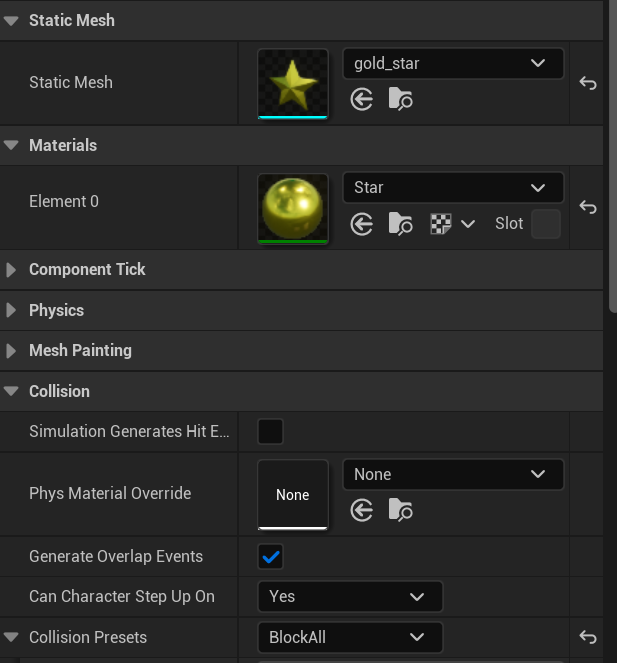This screenshot has width=617, height=663.
Task: Change Can Character Step Up On from Yes
Action: [350, 597]
